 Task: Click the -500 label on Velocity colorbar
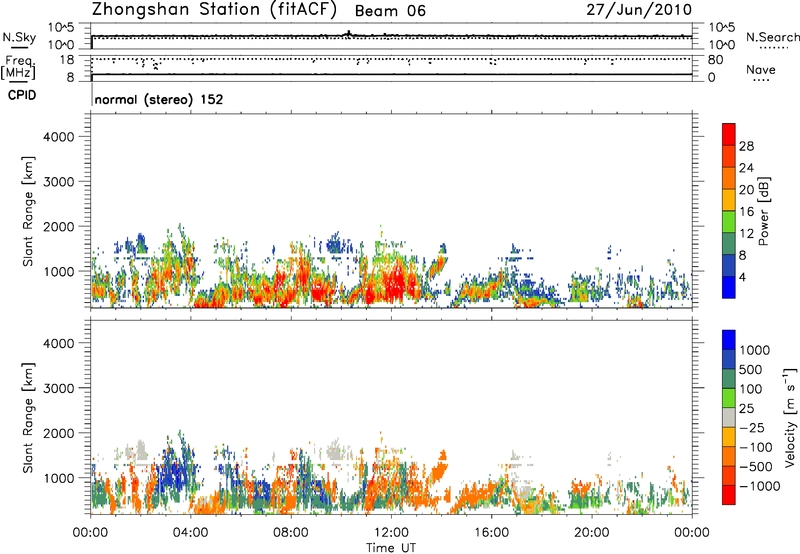756,467
